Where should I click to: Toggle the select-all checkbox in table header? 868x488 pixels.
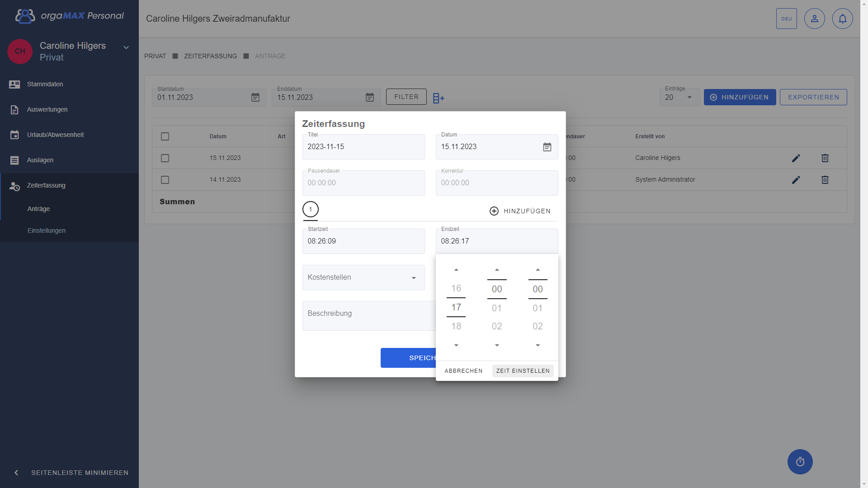[165, 136]
